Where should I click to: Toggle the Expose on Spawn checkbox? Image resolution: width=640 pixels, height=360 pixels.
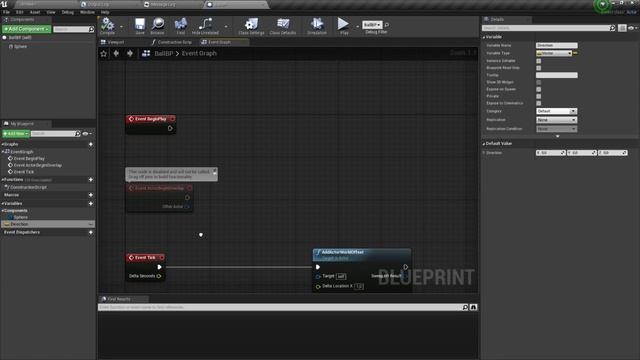click(539, 89)
